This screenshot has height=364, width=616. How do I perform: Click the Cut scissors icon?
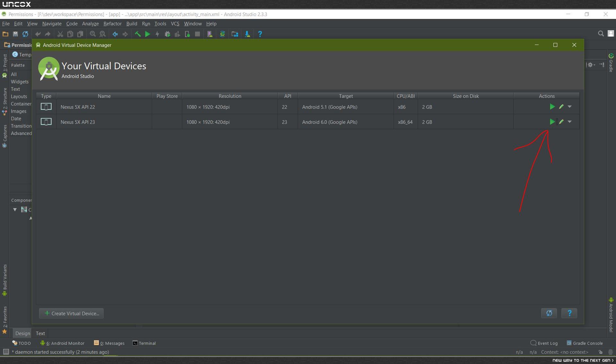coord(60,34)
